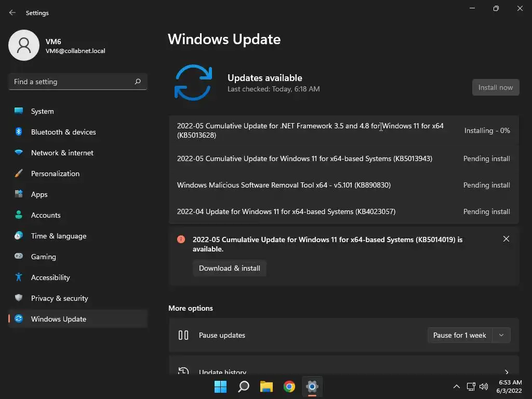532x399 pixels.
Task: Select Personalization in sidebar
Action: 78,174
